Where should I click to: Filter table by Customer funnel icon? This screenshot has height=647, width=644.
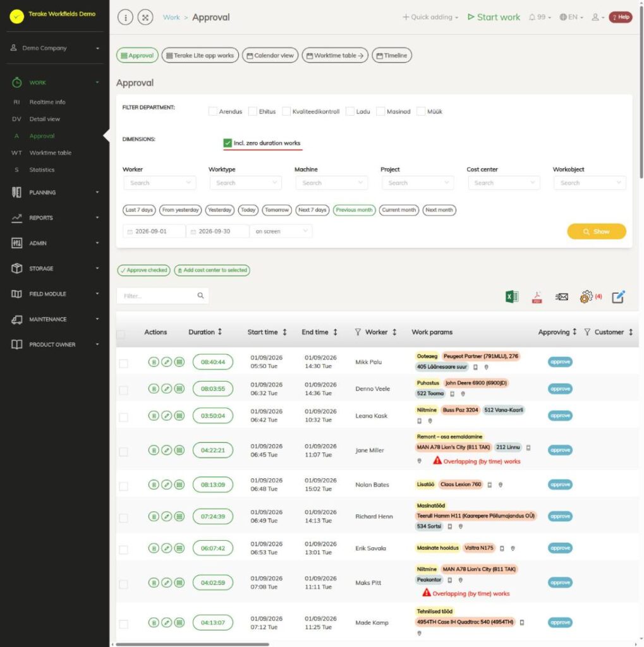(x=587, y=332)
